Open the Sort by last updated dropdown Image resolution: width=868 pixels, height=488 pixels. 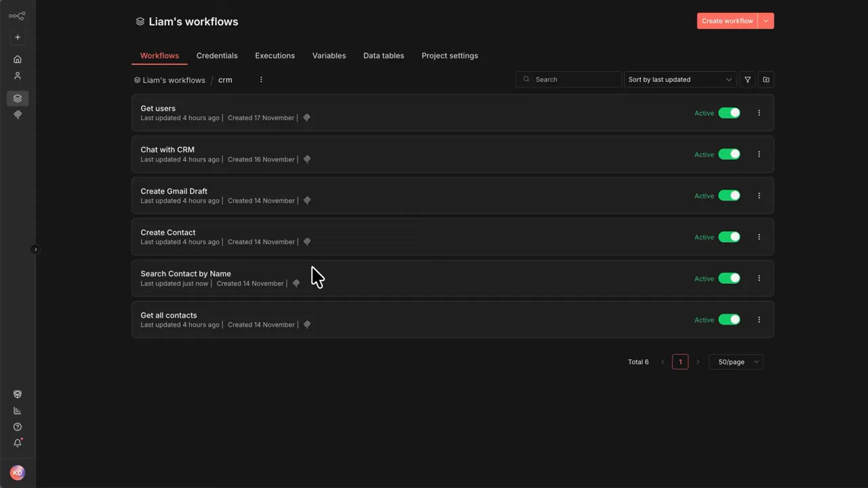point(680,79)
